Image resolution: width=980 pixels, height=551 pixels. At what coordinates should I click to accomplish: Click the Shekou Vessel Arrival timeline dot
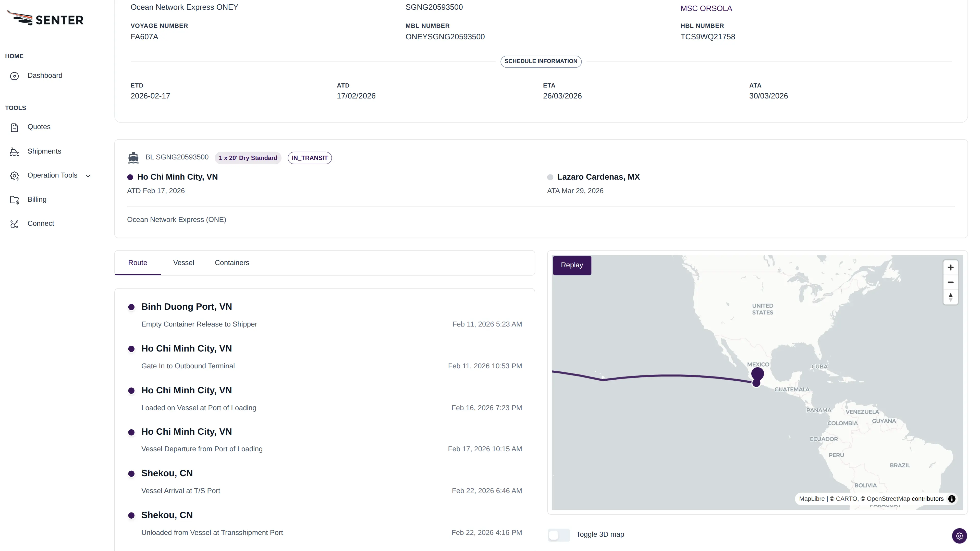click(131, 474)
